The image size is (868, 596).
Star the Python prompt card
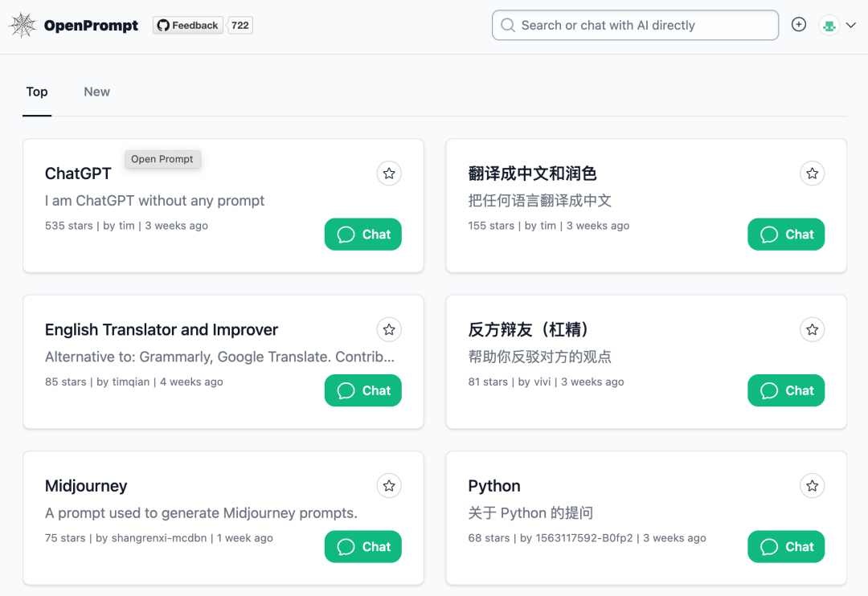tap(813, 486)
